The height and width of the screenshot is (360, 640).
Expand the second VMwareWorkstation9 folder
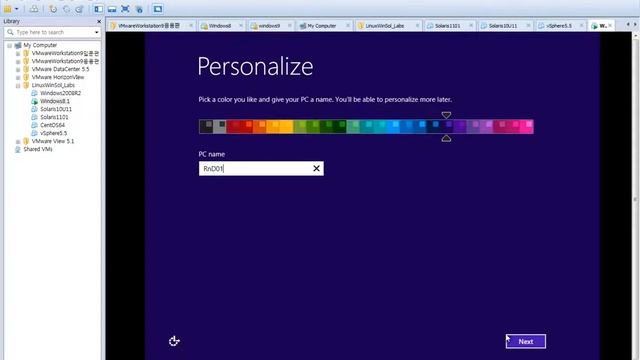[x=18, y=61]
